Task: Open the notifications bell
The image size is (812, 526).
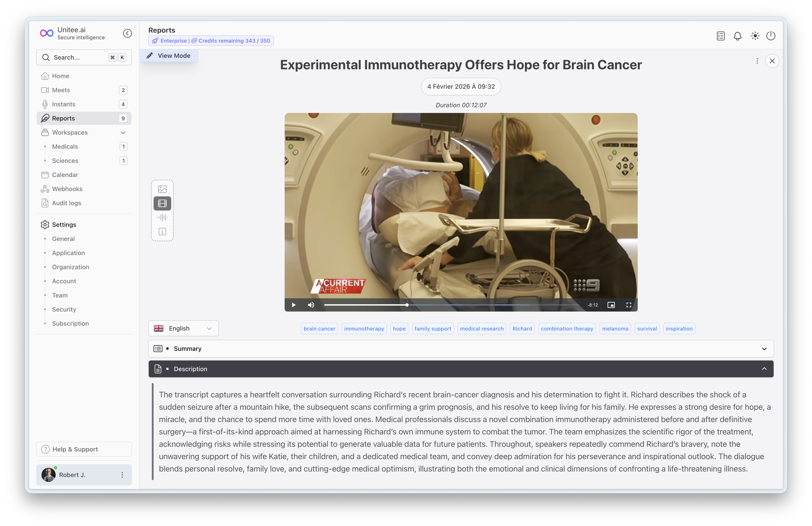Action: tap(737, 36)
